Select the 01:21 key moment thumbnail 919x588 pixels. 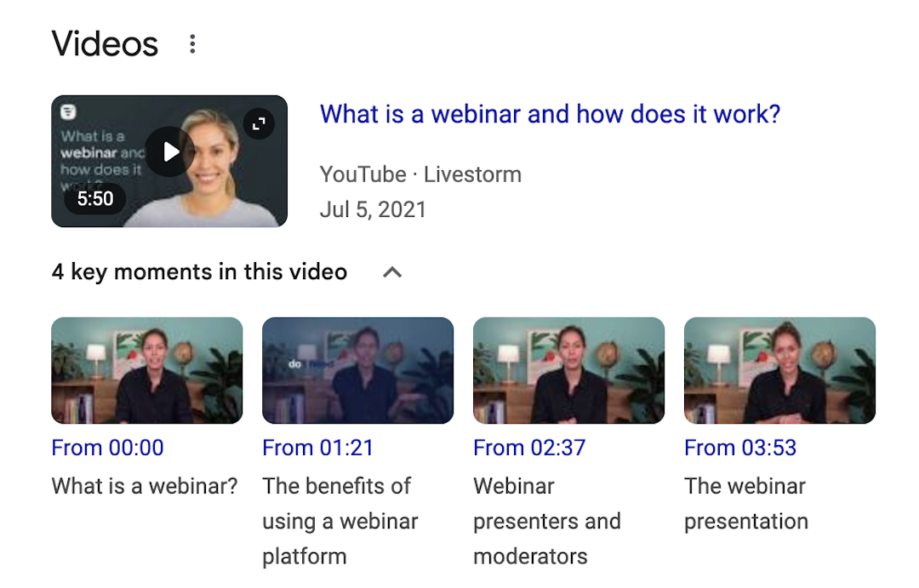tap(357, 370)
